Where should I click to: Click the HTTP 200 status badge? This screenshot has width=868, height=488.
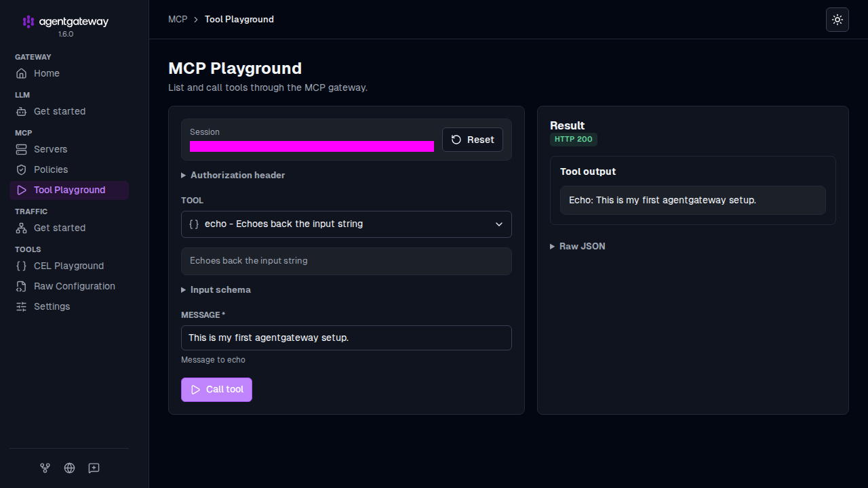click(574, 139)
